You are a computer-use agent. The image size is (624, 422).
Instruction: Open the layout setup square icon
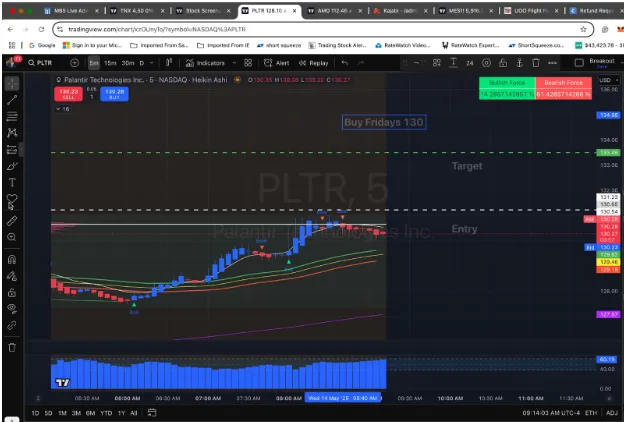579,63
